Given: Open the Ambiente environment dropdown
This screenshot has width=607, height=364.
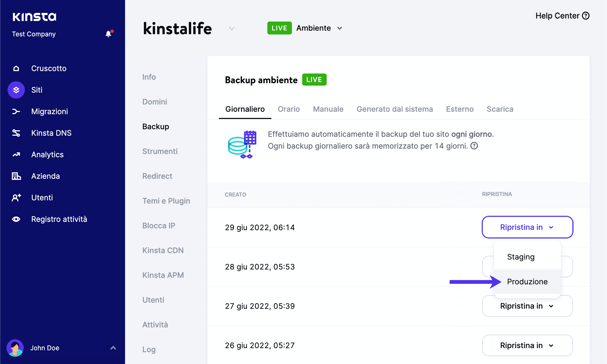Looking at the screenshot, I should click(319, 28).
